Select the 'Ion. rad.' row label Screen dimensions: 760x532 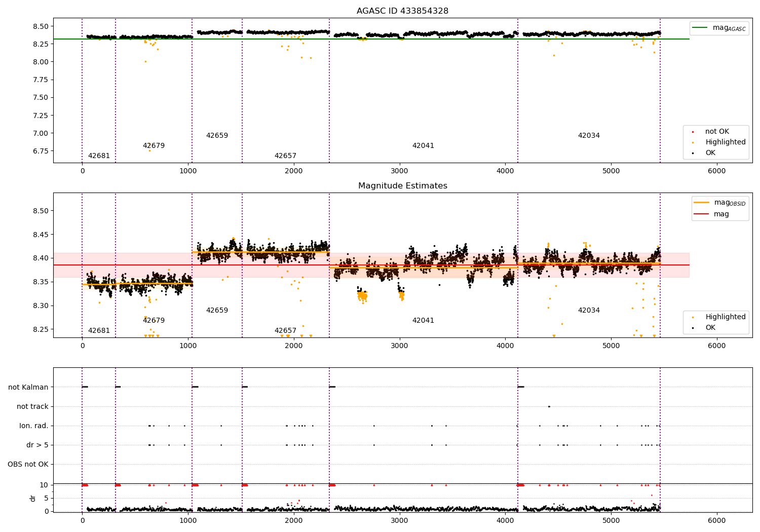click(34, 426)
